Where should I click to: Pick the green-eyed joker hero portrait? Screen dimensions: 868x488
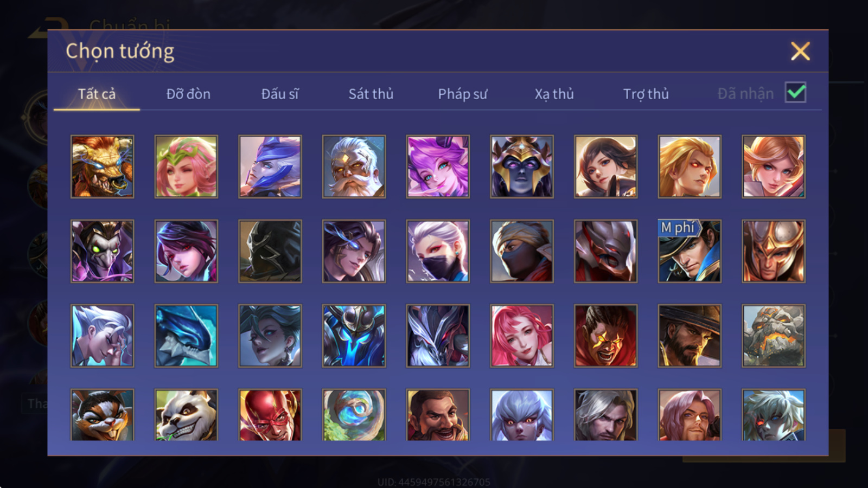(x=102, y=251)
